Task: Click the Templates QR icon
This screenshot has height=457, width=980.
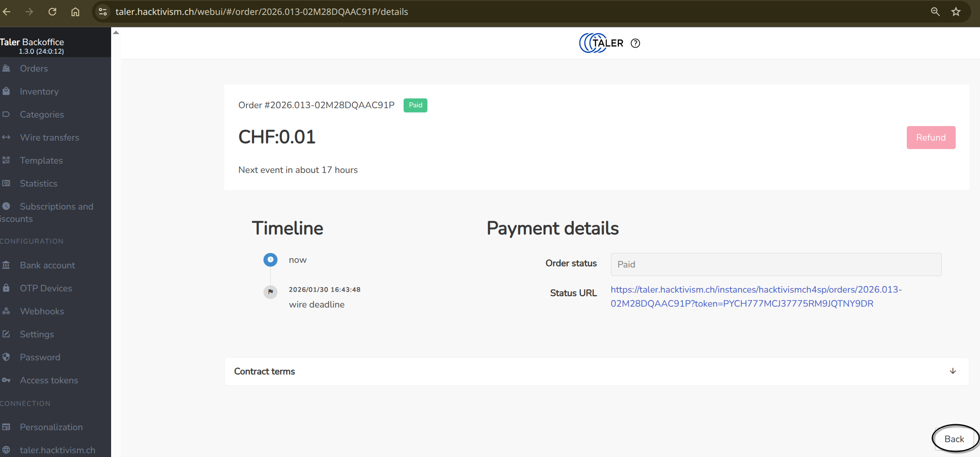Action: (x=6, y=160)
